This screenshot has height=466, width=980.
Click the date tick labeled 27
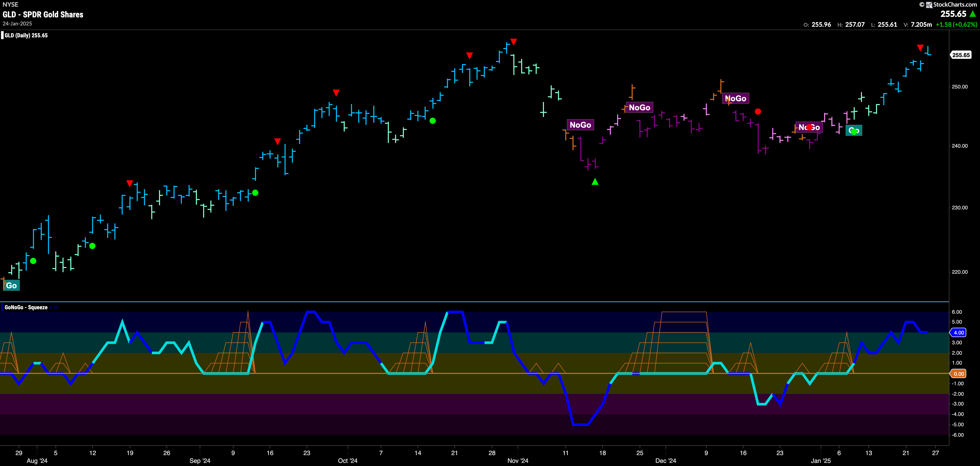click(935, 453)
